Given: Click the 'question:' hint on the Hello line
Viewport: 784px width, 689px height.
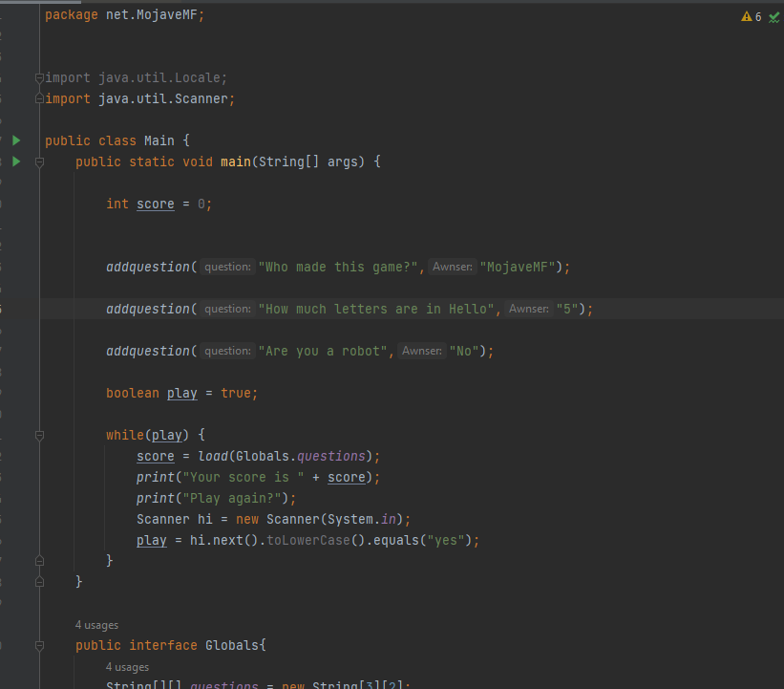Looking at the screenshot, I should tap(227, 309).
